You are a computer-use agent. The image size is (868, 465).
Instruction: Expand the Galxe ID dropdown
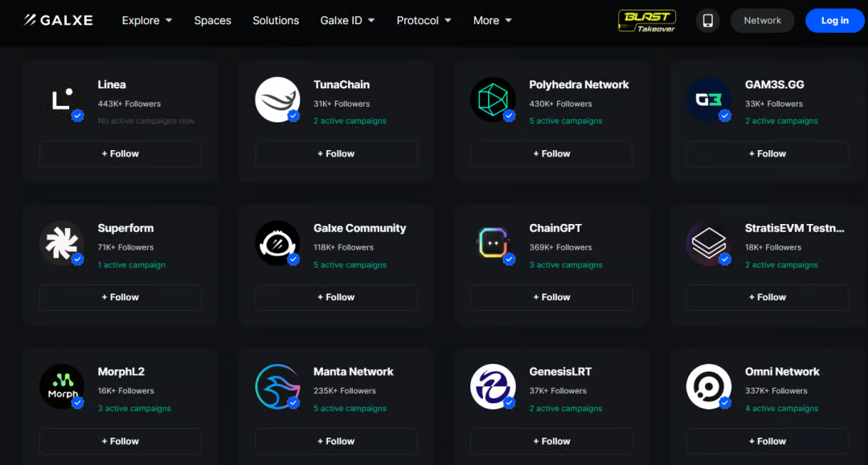(347, 21)
